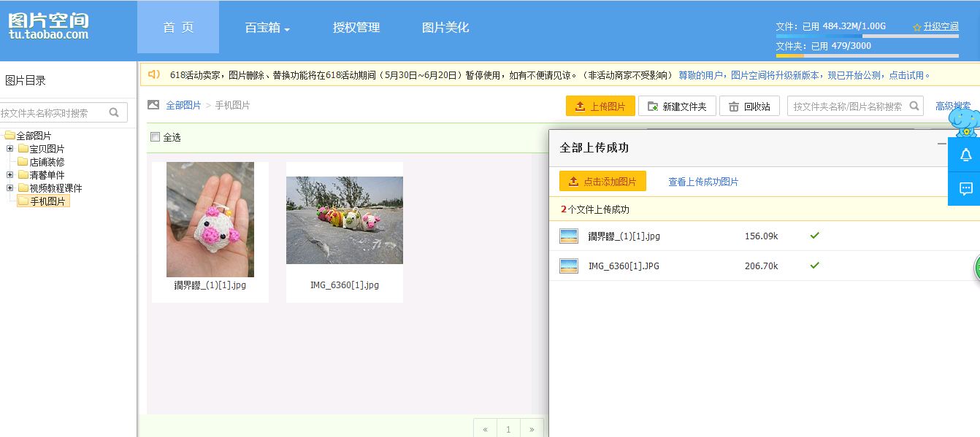Click the 上传图片 upload button
Image resolution: width=980 pixels, height=437 pixels.
coord(600,107)
